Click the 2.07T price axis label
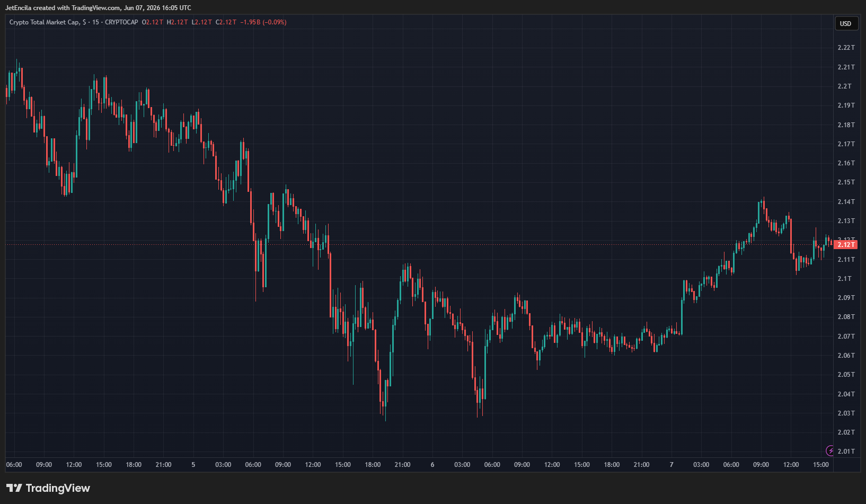866x504 pixels. coord(846,337)
